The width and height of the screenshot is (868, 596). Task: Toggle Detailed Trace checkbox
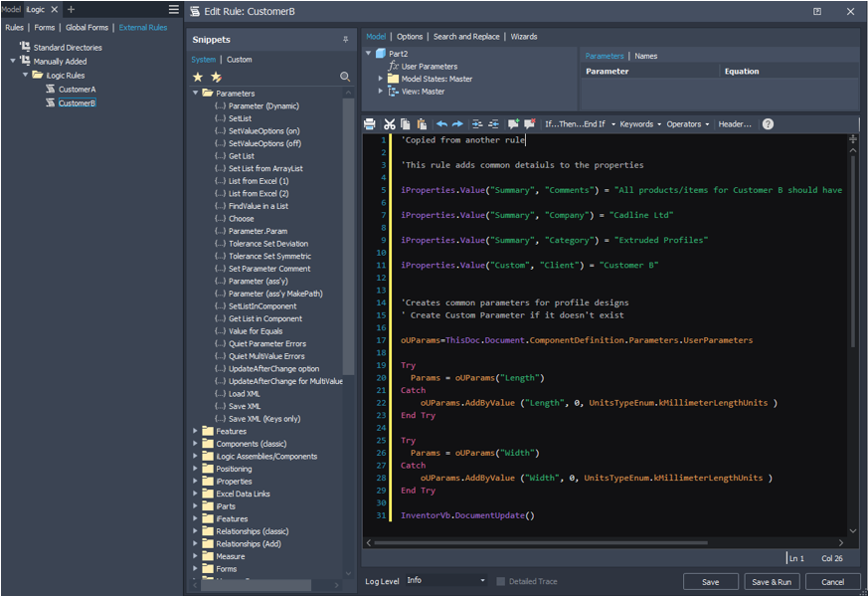click(500, 582)
